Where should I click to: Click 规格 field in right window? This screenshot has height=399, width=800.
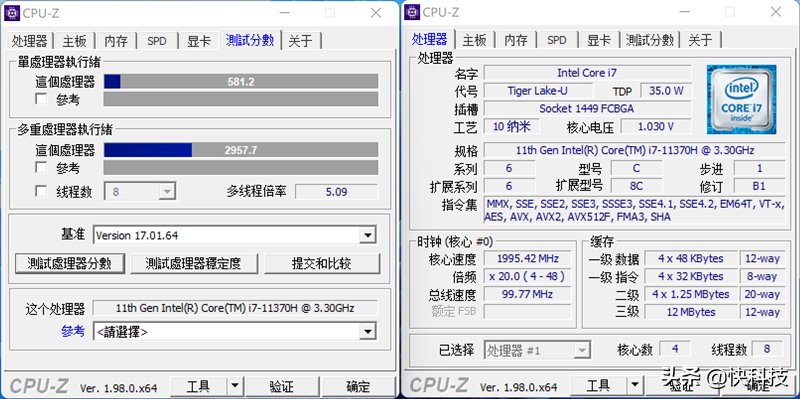635,151
